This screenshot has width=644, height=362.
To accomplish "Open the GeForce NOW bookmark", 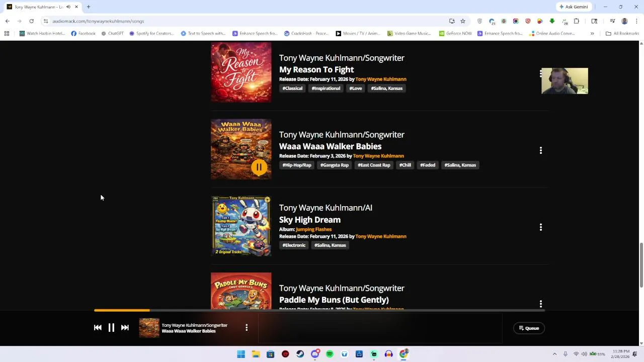I will 455,34.
